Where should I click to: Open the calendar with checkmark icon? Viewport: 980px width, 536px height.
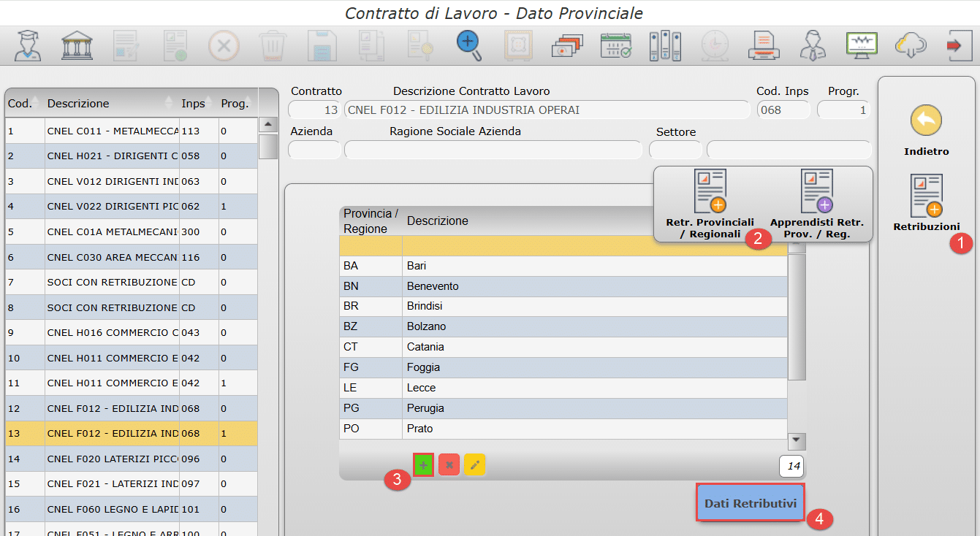click(616, 46)
